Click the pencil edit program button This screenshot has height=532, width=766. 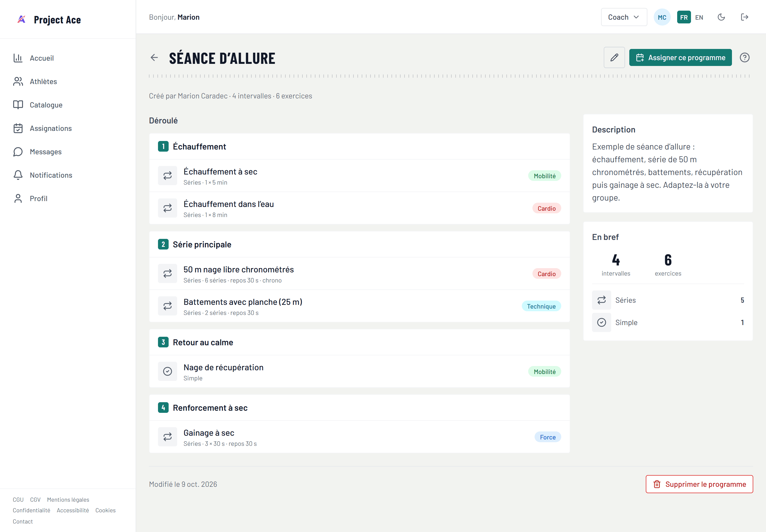(614, 58)
